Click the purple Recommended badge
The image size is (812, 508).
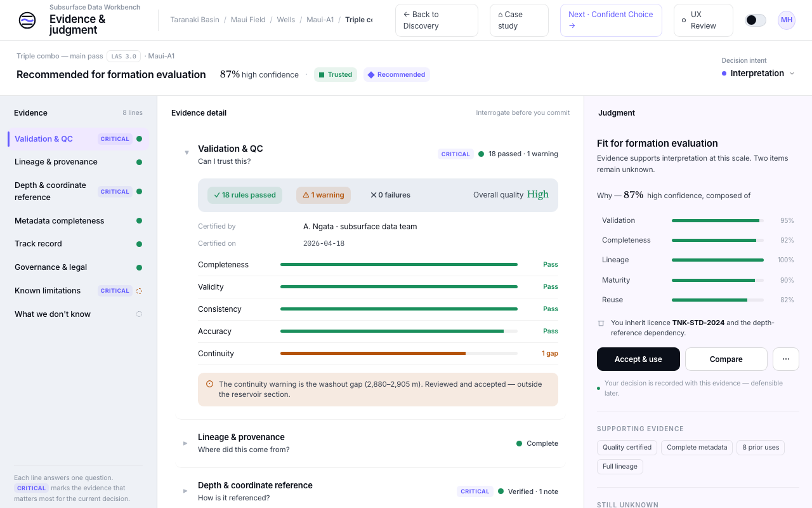pyautogui.click(x=396, y=75)
